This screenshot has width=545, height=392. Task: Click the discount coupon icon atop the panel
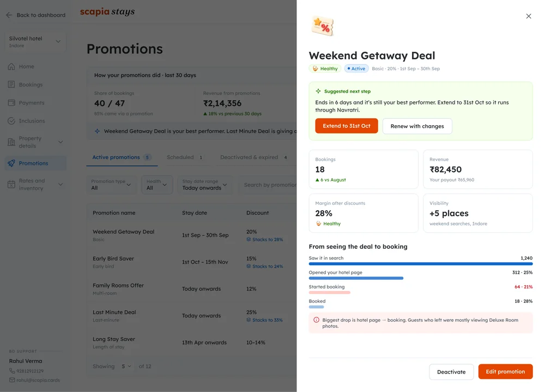point(322,26)
